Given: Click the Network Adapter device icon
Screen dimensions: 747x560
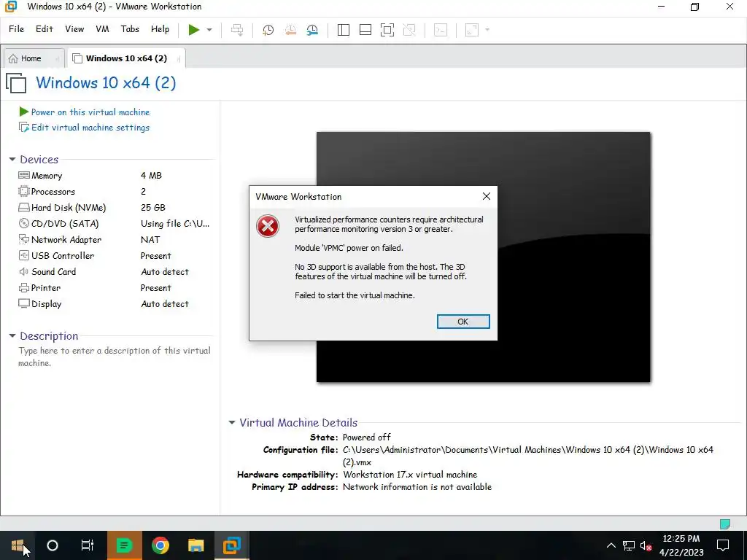Looking at the screenshot, I should pos(24,239).
